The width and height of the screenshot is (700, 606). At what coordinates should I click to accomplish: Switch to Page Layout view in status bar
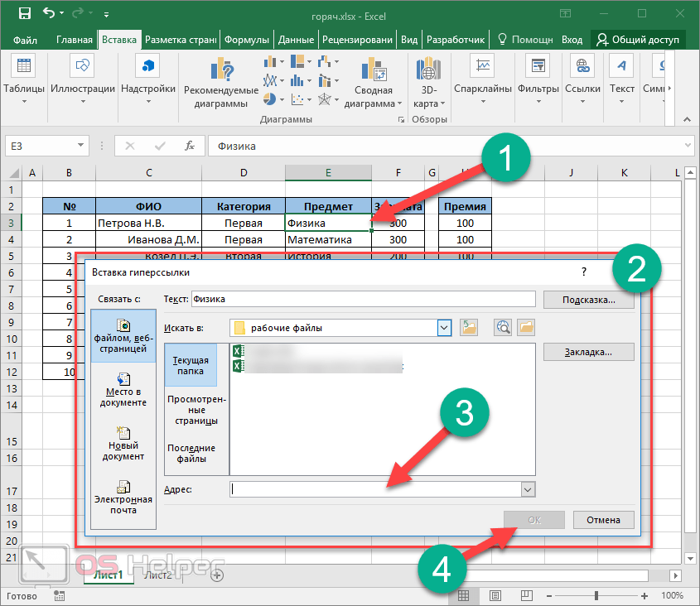495,596
